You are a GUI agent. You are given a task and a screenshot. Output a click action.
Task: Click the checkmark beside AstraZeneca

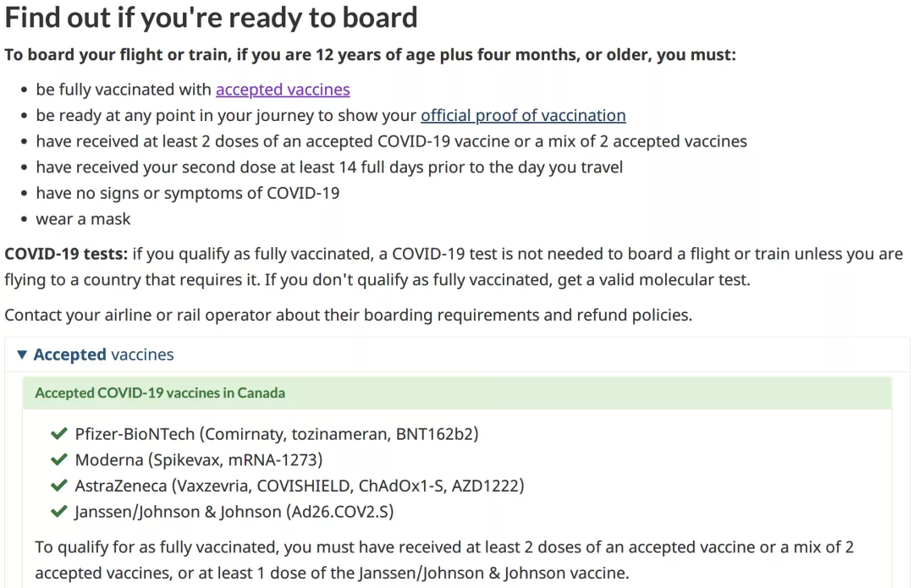pyautogui.click(x=59, y=485)
